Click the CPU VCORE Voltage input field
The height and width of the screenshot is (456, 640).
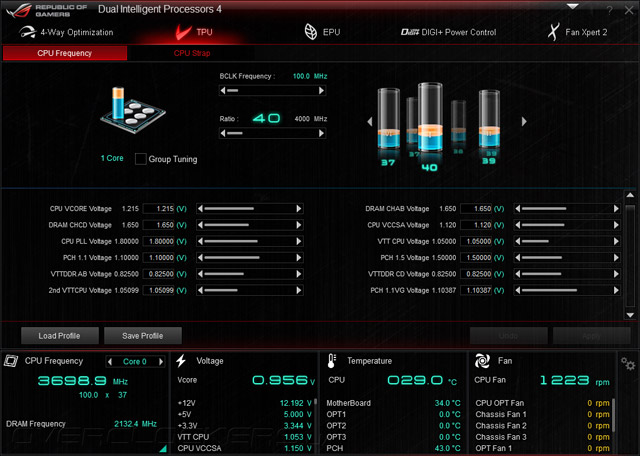pos(159,209)
